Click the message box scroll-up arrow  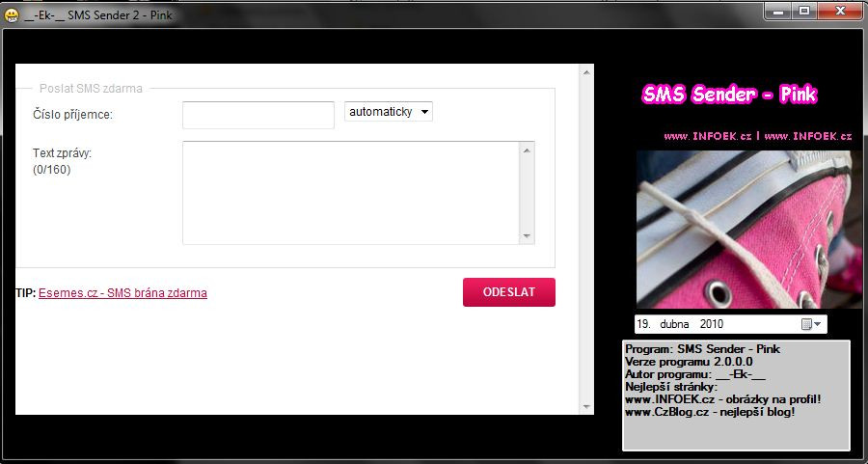527,150
